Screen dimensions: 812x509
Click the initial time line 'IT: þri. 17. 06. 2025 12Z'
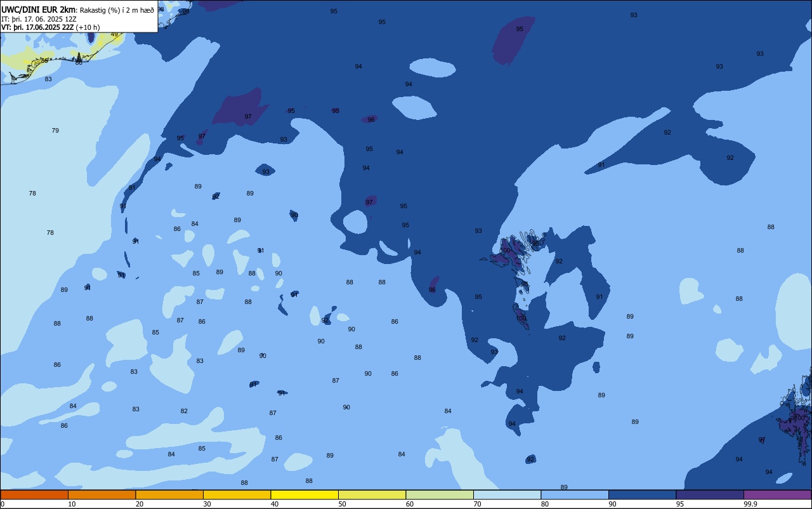39,19
